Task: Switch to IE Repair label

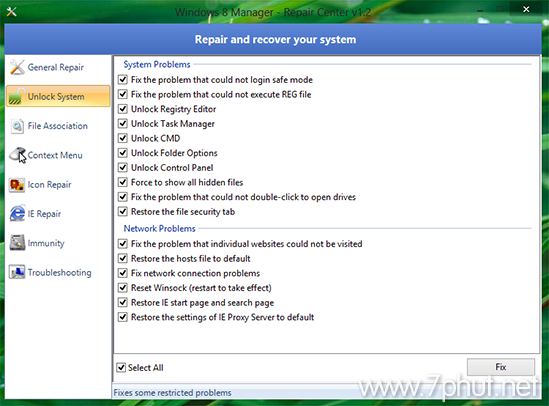Action: click(44, 214)
